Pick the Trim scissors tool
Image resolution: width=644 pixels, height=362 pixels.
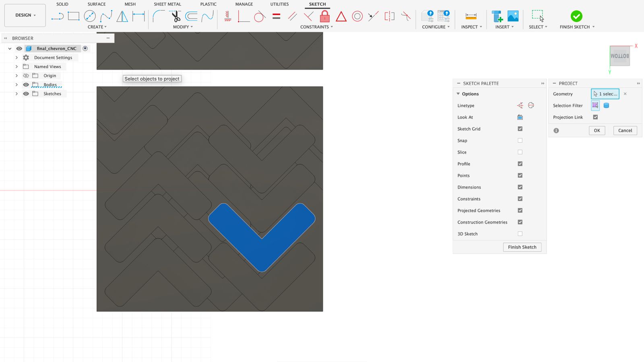coord(175,16)
